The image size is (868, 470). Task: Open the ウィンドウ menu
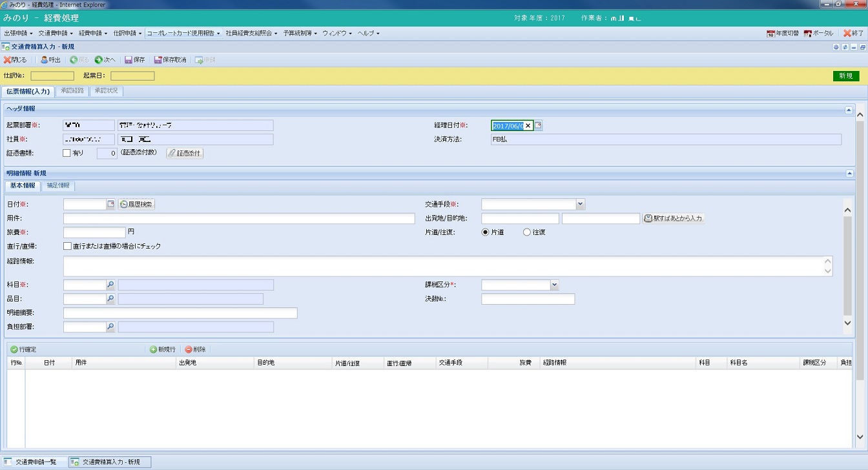337,33
